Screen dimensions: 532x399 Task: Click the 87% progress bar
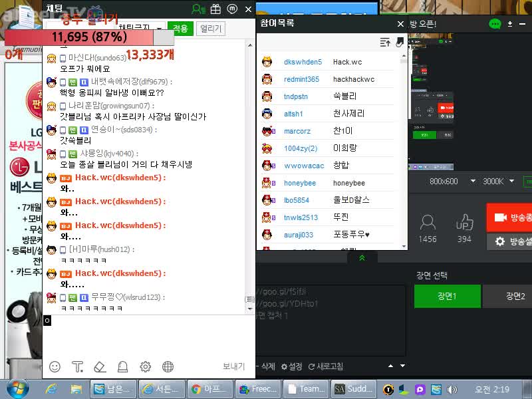pyautogui.click(x=90, y=38)
